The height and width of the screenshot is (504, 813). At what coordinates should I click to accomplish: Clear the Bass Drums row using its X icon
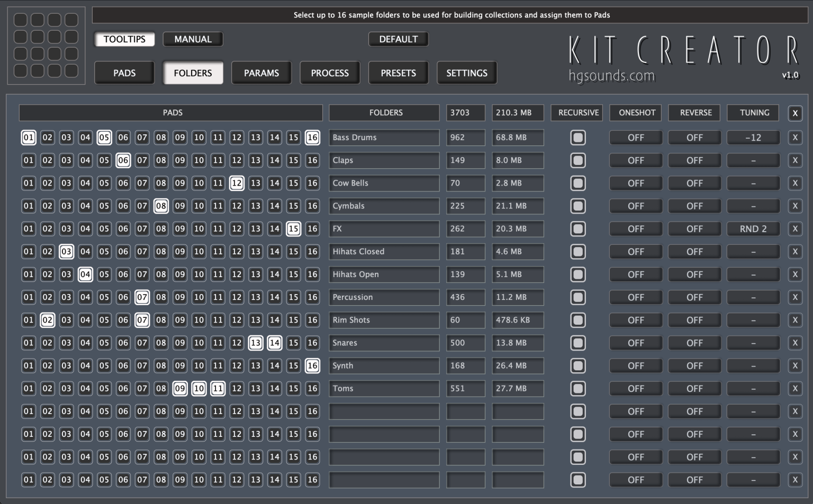click(795, 138)
